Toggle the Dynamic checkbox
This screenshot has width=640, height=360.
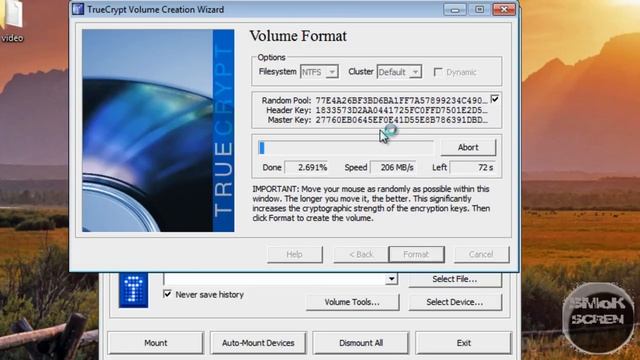click(438, 72)
